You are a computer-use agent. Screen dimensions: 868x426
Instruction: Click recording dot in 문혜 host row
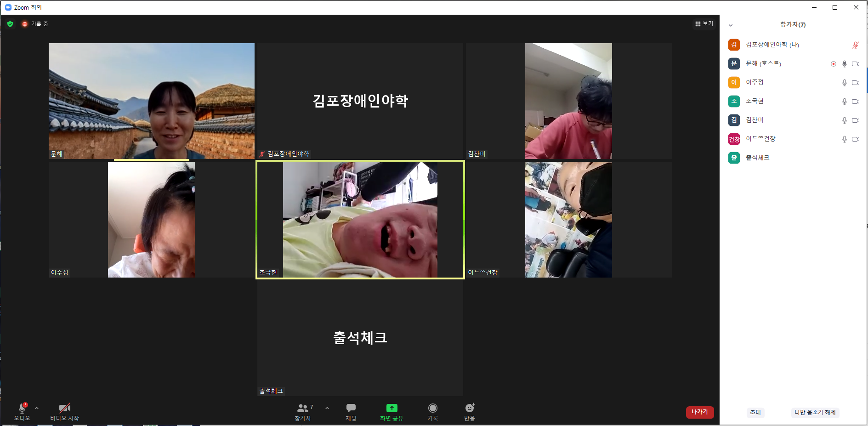point(834,64)
